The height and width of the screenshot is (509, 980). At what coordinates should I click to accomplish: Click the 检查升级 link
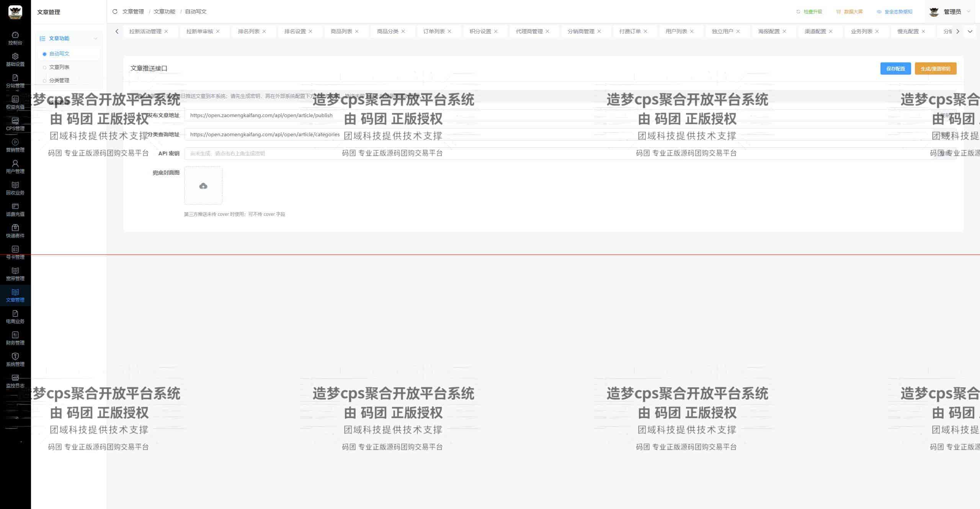coord(809,12)
